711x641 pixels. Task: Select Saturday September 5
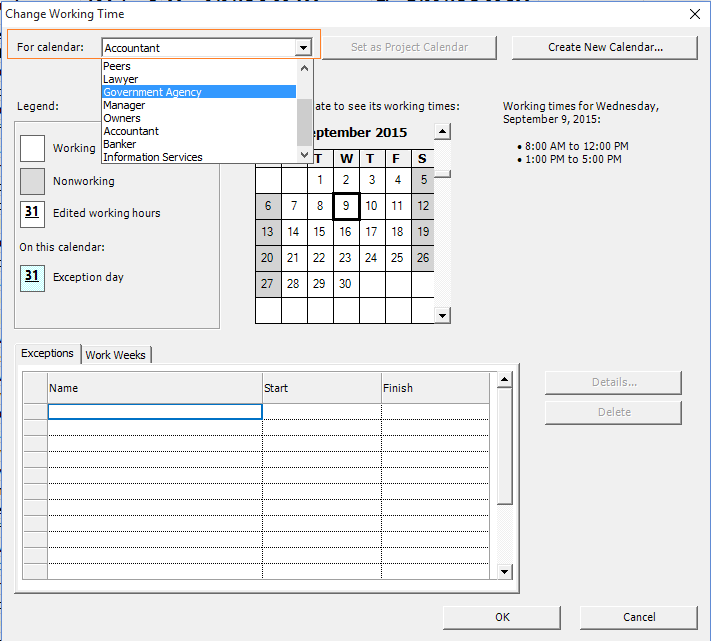424,180
